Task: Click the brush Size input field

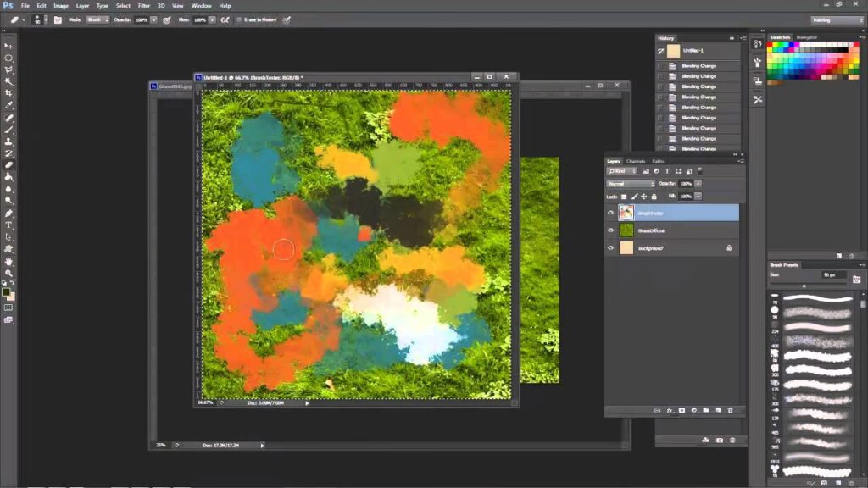Action: click(x=833, y=274)
